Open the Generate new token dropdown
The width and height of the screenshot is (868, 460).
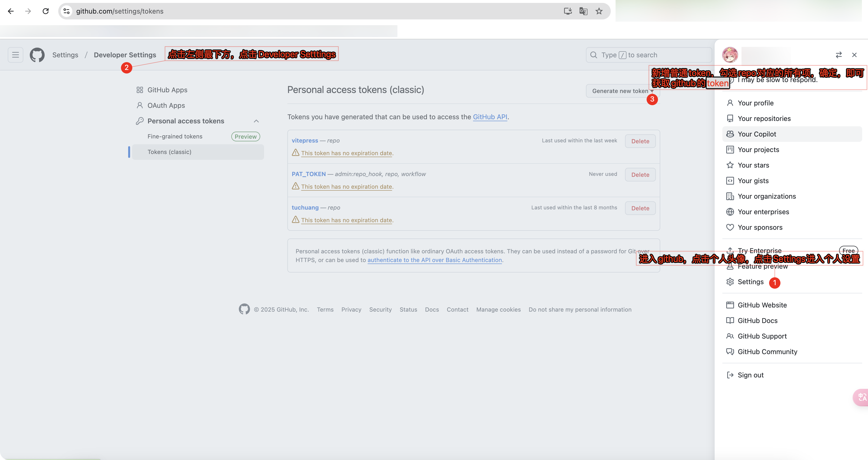point(623,91)
